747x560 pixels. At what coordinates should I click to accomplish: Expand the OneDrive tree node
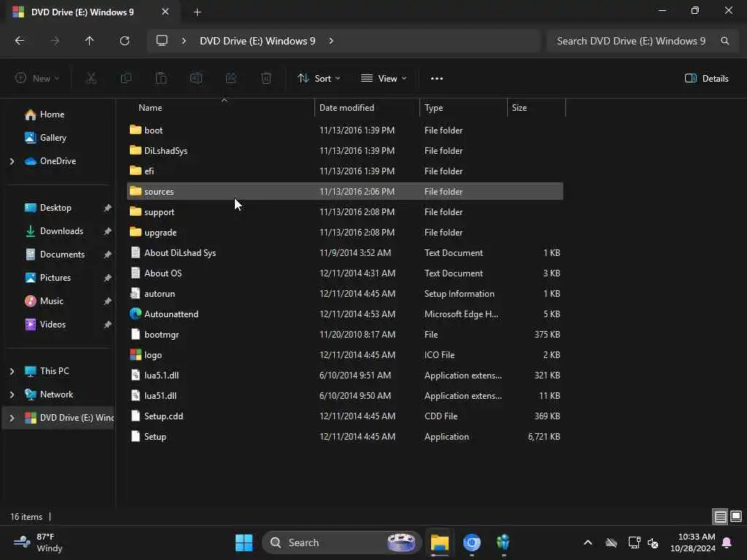(x=12, y=161)
